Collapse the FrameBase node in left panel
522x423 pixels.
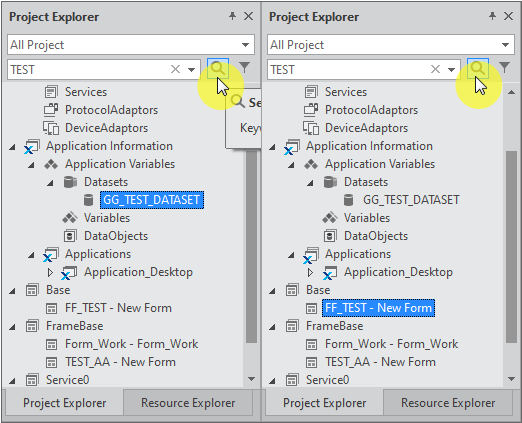tap(12, 327)
